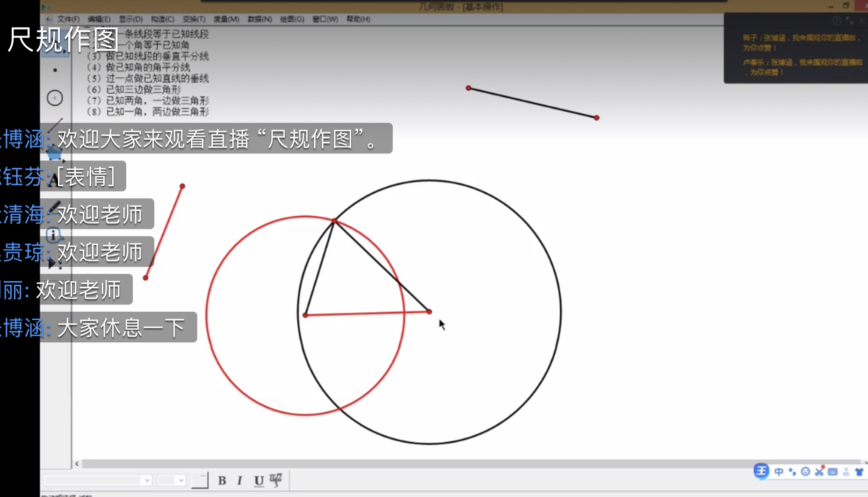Minimize the 几何画板 window
Screen dimensions: 868x497
831,7
